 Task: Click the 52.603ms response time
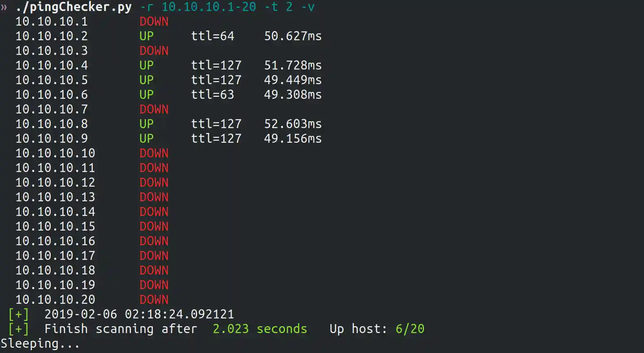293,124
